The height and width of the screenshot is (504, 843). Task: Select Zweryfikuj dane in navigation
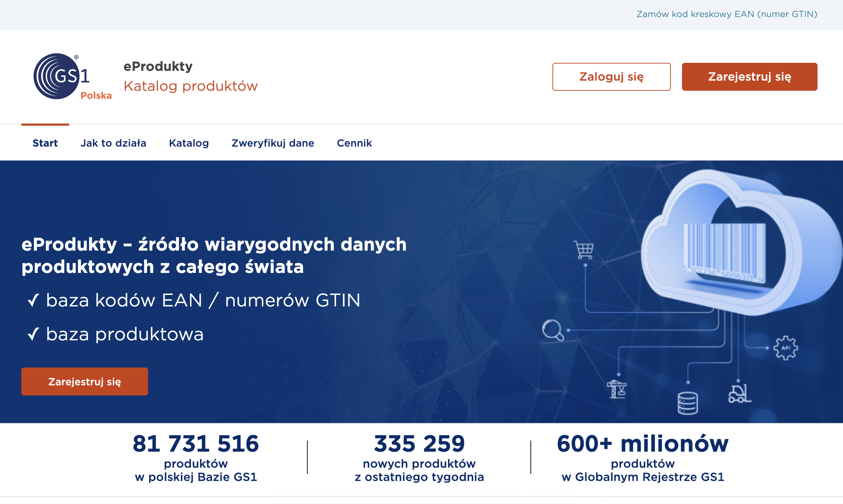pyautogui.click(x=273, y=143)
